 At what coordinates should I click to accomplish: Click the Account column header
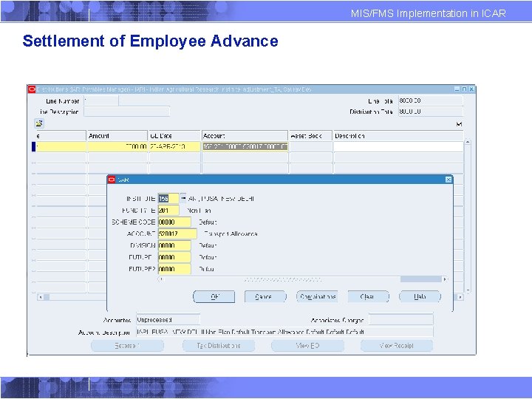[245, 136]
